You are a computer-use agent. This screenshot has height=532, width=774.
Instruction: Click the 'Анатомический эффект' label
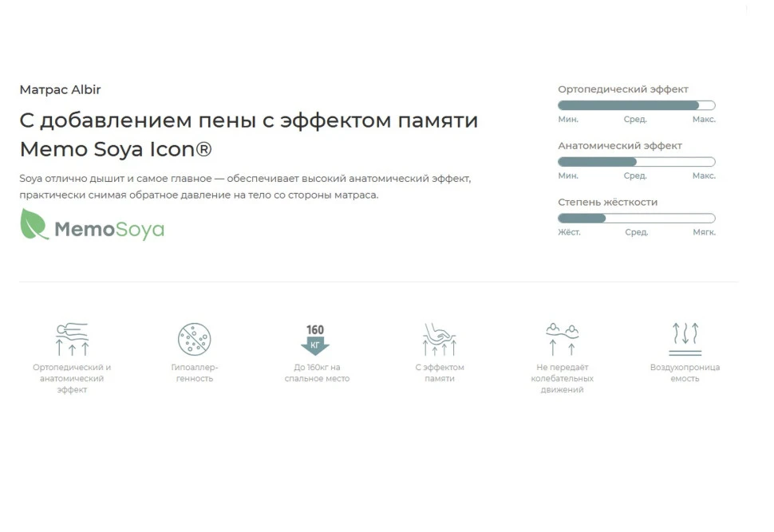pos(620,146)
